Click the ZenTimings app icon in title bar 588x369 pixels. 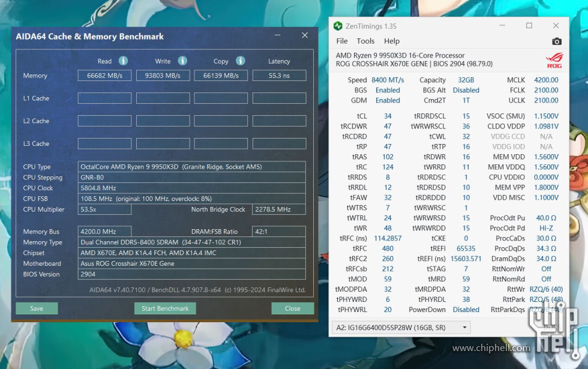point(338,26)
